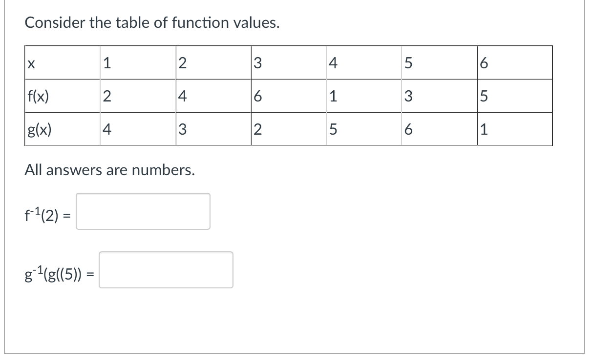Select the cell containing x value 1
The image size is (593, 364).
[136, 63]
